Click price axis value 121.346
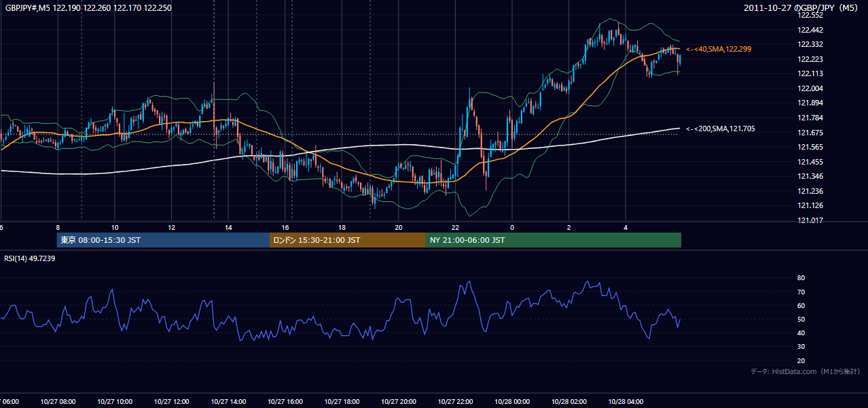Viewport: 868px width, 408px height. pos(810,176)
